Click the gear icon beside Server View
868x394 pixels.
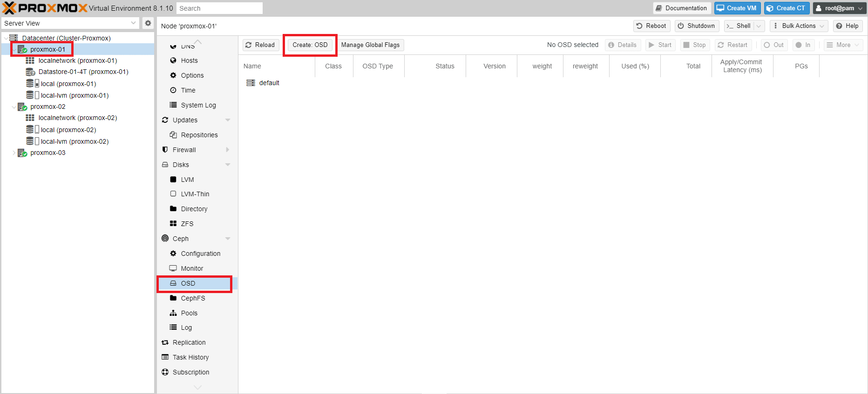148,23
